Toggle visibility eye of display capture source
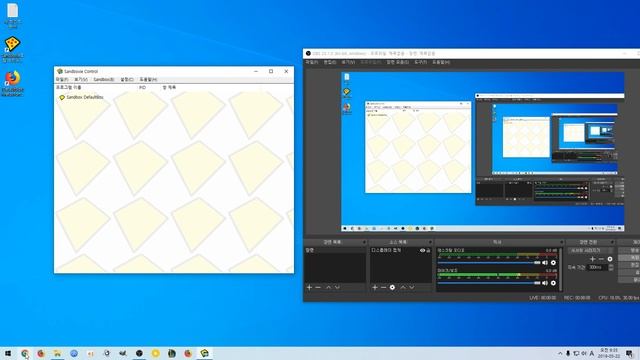 422,250
